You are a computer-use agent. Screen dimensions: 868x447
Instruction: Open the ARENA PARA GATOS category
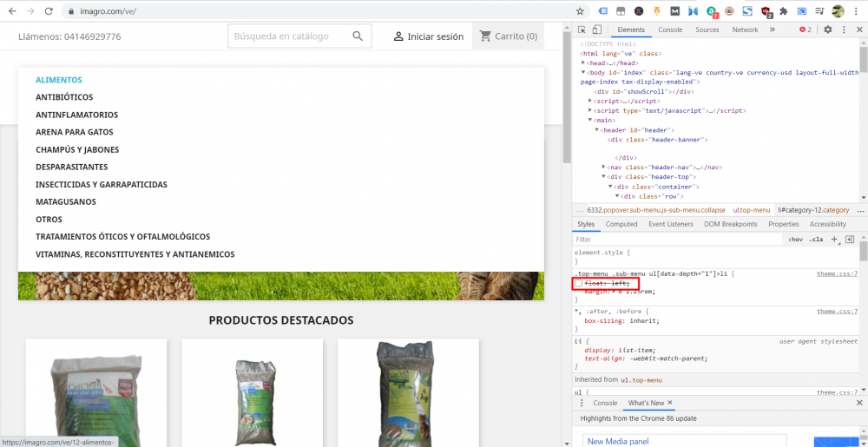[74, 132]
